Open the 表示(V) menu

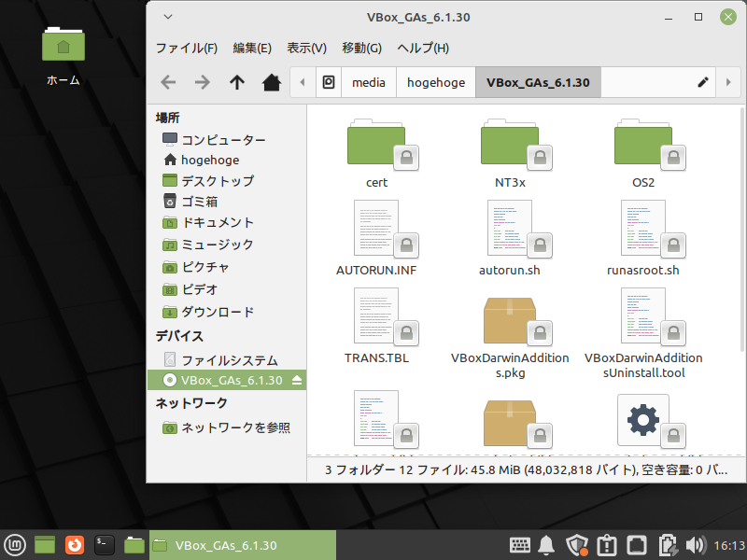pyautogui.click(x=307, y=49)
